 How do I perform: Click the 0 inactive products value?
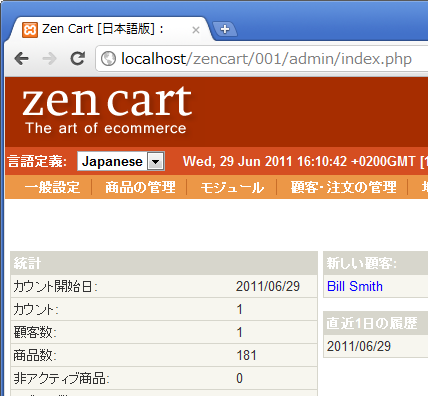pyautogui.click(x=239, y=378)
